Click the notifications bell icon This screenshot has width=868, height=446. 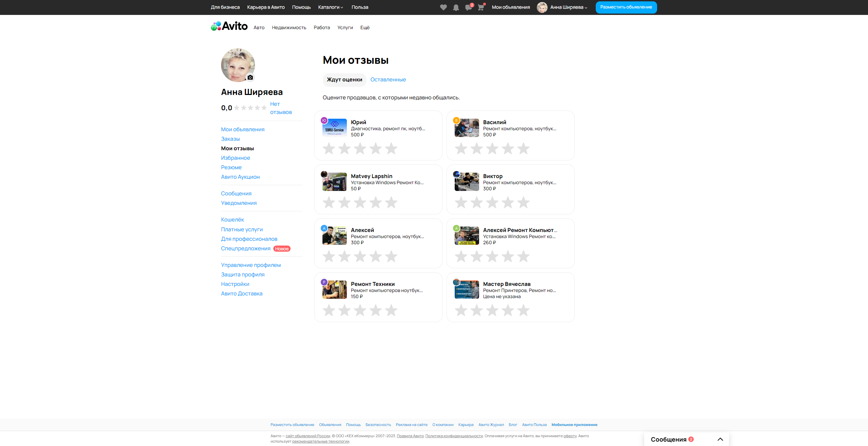[456, 7]
